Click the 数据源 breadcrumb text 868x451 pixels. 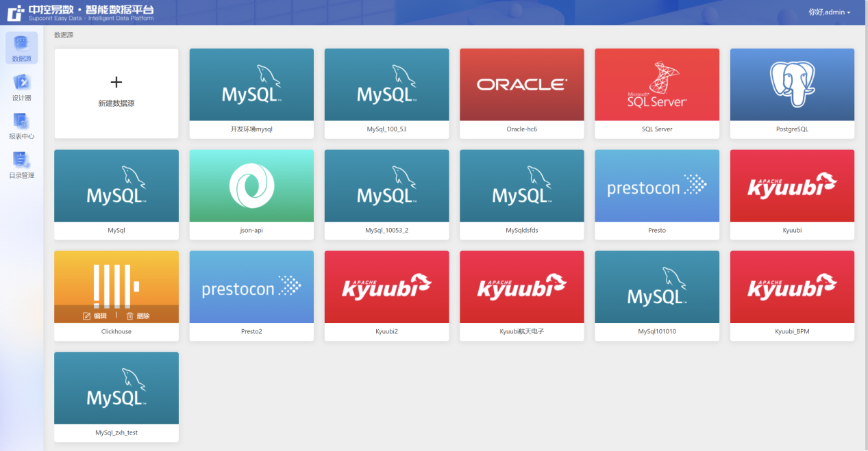pyautogui.click(x=64, y=34)
